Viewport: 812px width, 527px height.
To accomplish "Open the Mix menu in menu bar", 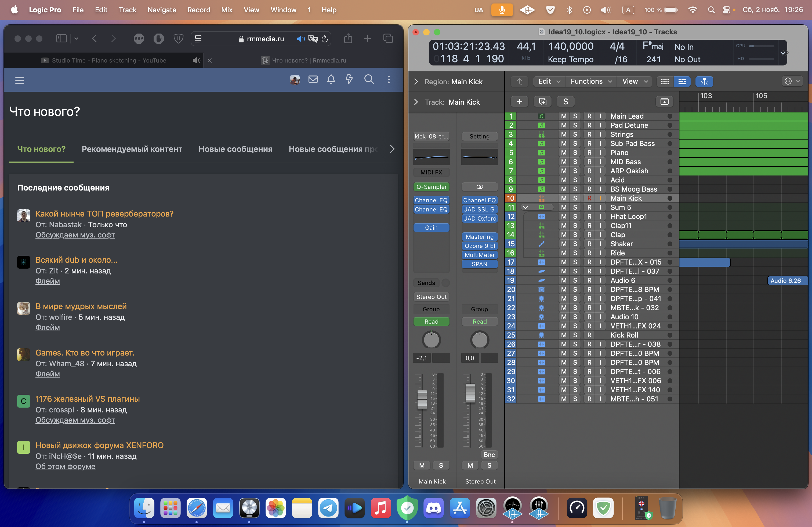I will click(x=227, y=10).
